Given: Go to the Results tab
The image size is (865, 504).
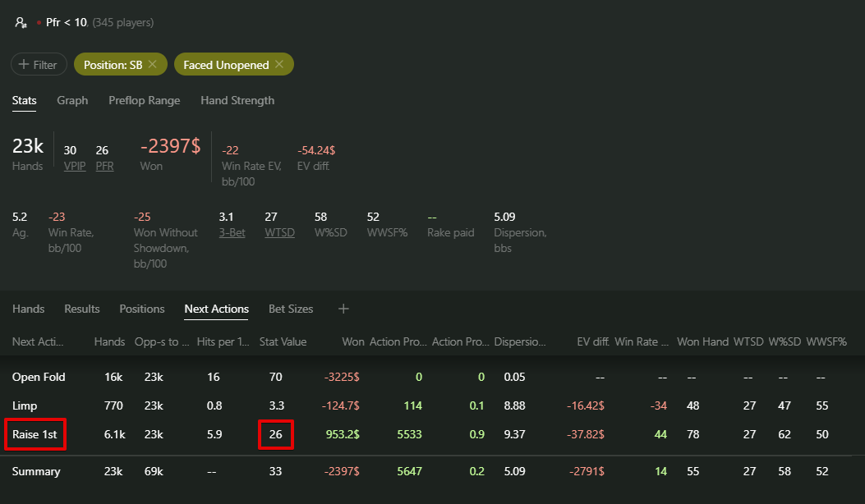Looking at the screenshot, I should click(82, 309).
